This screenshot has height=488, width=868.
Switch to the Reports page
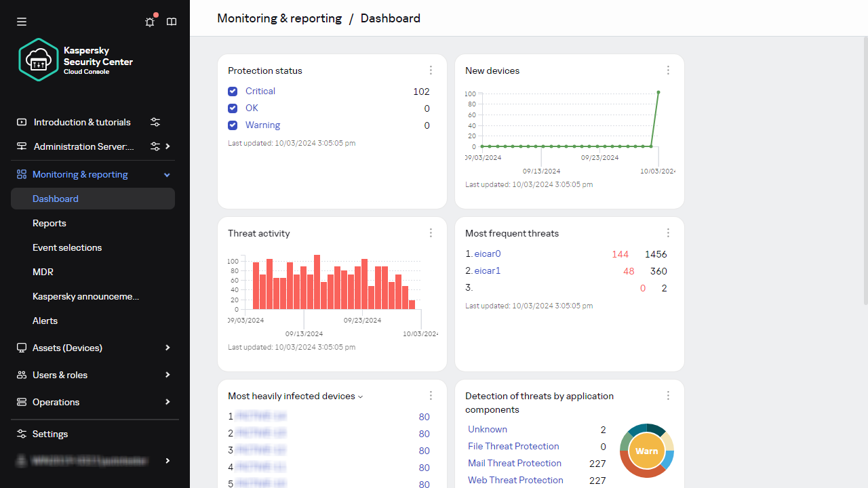[49, 223]
